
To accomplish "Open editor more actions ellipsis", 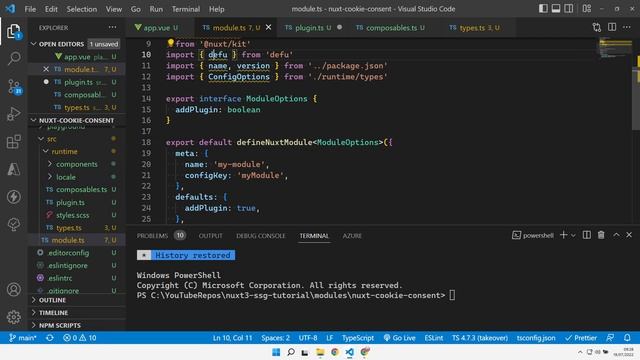I will pyautogui.click(x=627, y=27).
